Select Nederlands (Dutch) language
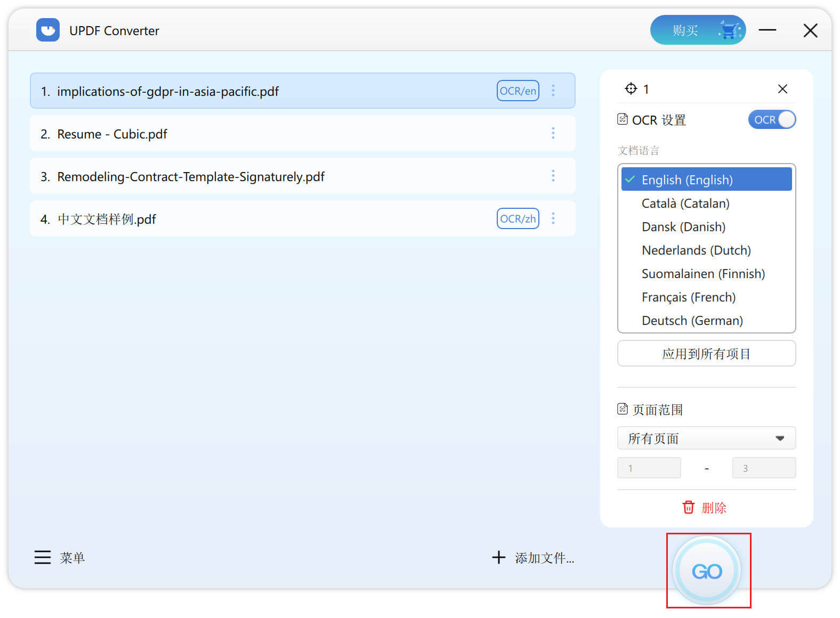The width and height of the screenshot is (840, 618). (706, 250)
